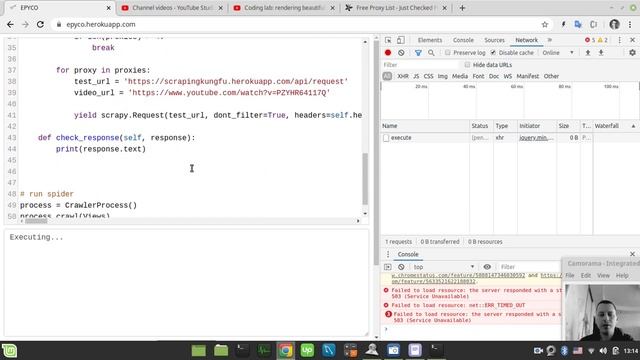The width and height of the screenshot is (640, 360).
Task: Select the Network tab
Action: tap(526, 40)
